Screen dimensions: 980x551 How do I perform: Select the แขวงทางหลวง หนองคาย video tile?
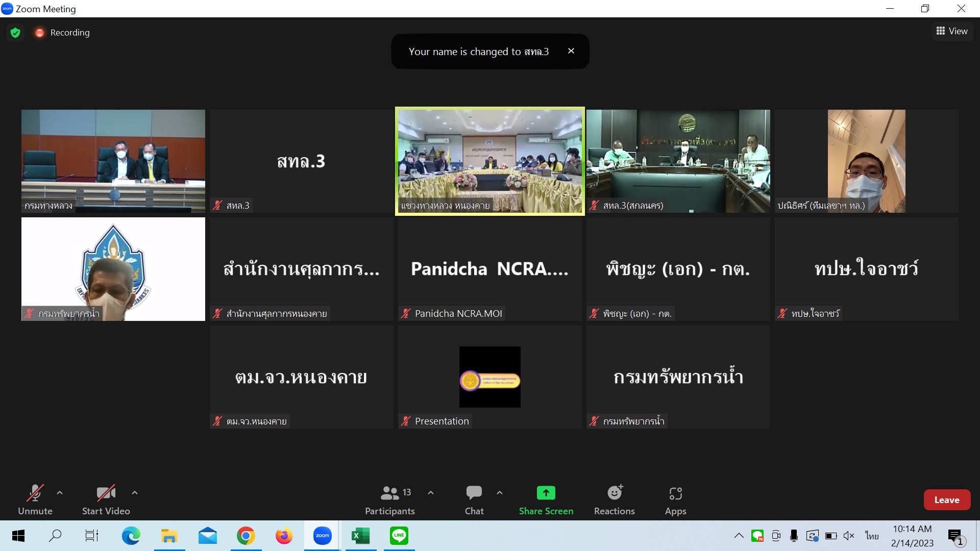[x=489, y=161]
